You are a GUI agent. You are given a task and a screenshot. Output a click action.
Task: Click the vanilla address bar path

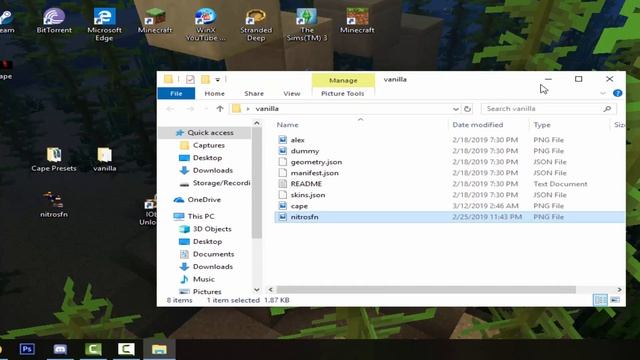[267, 109]
